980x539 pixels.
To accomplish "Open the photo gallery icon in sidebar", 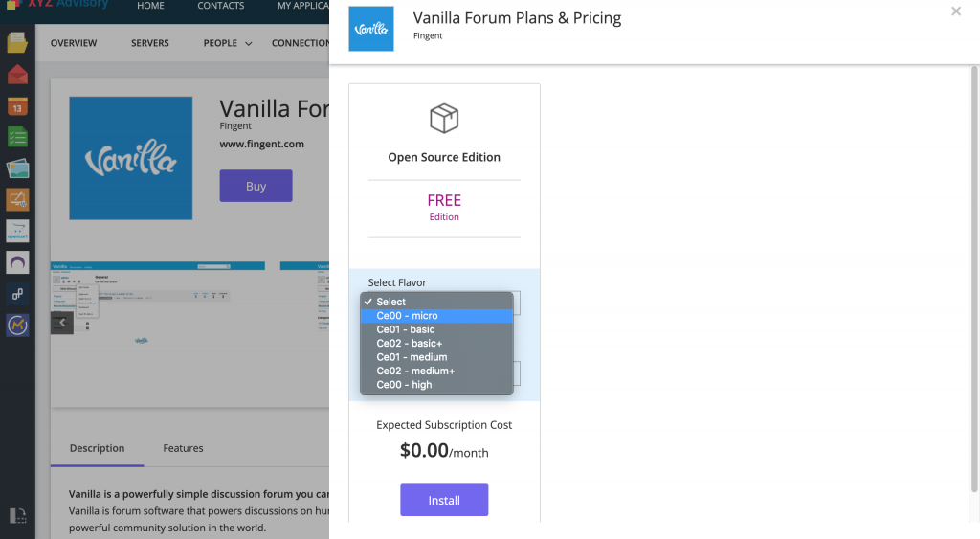I will coord(17,168).
